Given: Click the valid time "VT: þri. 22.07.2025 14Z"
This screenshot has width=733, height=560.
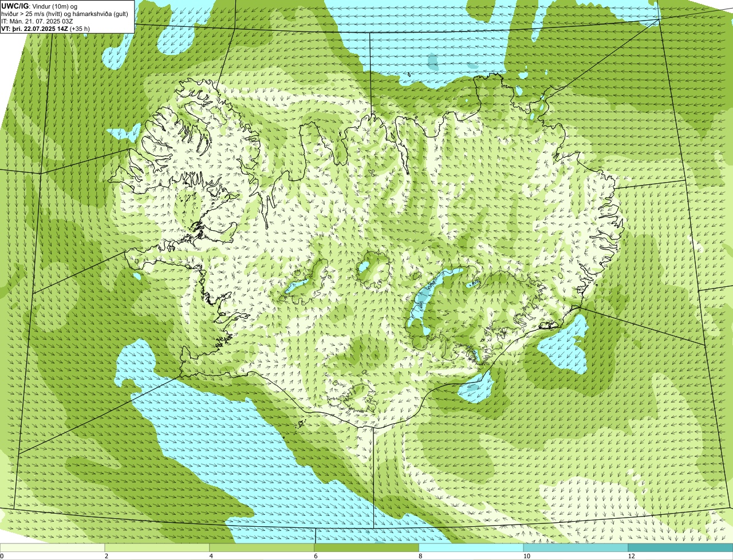Looking at the screenshot, I should 35,28.
